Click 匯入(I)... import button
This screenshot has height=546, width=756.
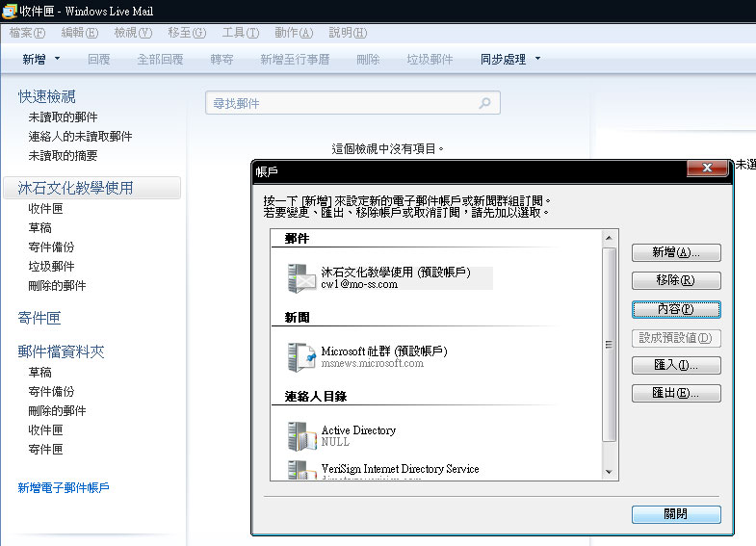(x=676, y=365)
